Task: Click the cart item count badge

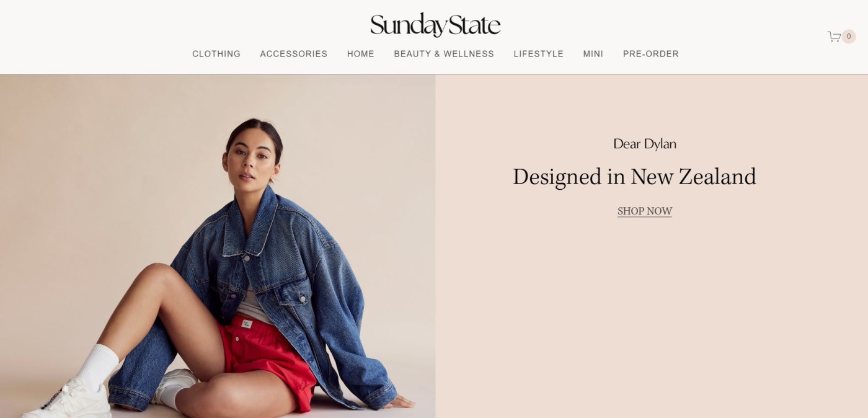Action: [849, 37]
